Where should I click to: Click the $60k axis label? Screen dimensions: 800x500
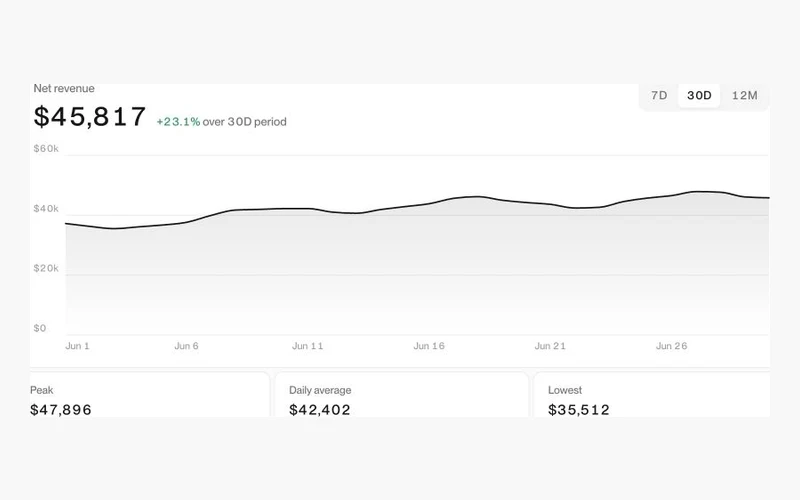pyautogui.click(x=46, y=148)
